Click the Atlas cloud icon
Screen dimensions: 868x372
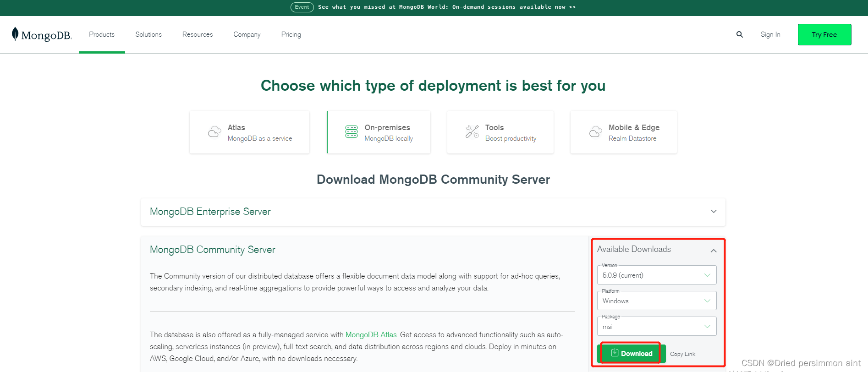[214, 132]
